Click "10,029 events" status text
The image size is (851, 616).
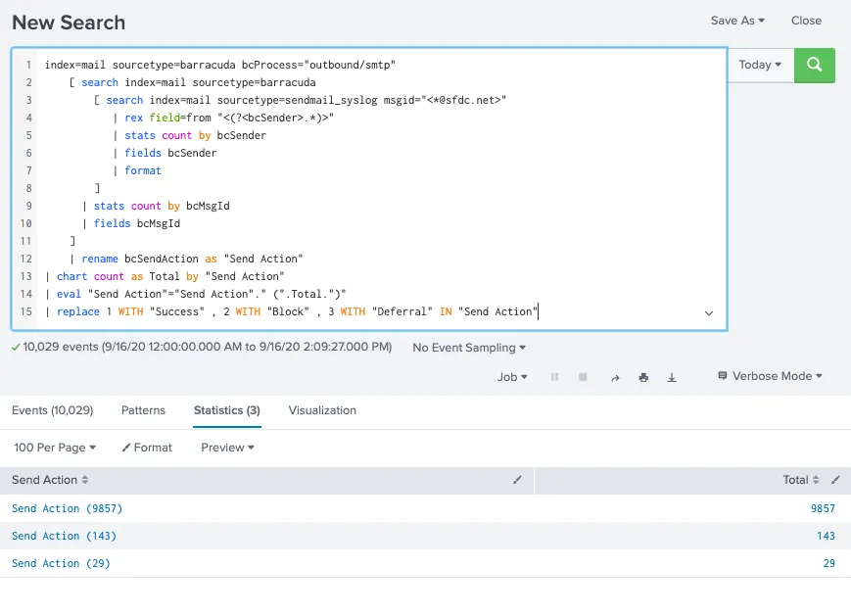pos(61,347)
